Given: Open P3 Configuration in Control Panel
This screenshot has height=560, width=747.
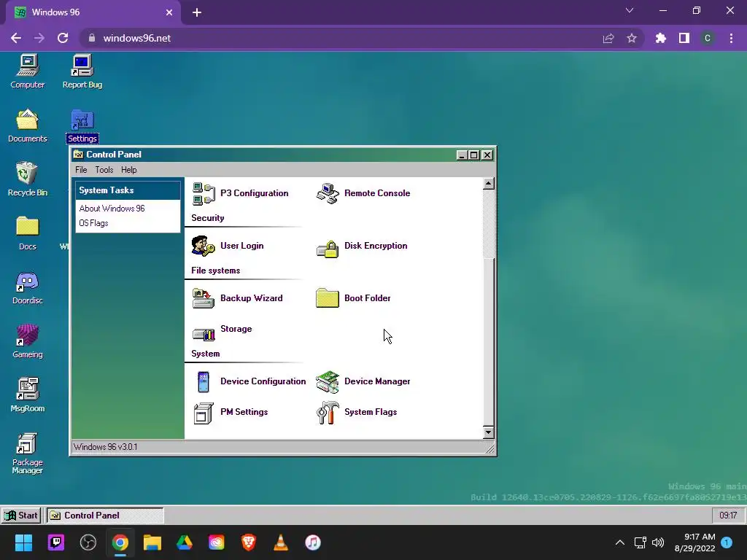Looking at the screenshot, I should (x=241, y=193).
